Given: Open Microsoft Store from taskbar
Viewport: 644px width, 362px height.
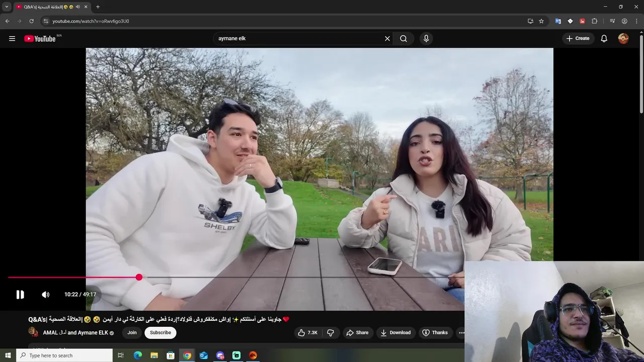Looking at the screenshot, I should tap(171, 355).
